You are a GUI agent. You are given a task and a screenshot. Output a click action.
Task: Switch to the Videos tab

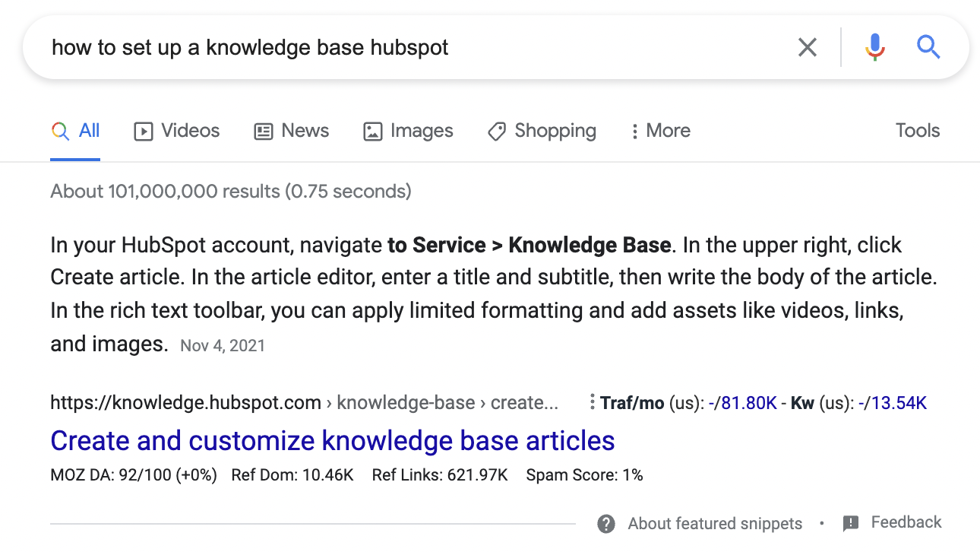pos(177,131)
